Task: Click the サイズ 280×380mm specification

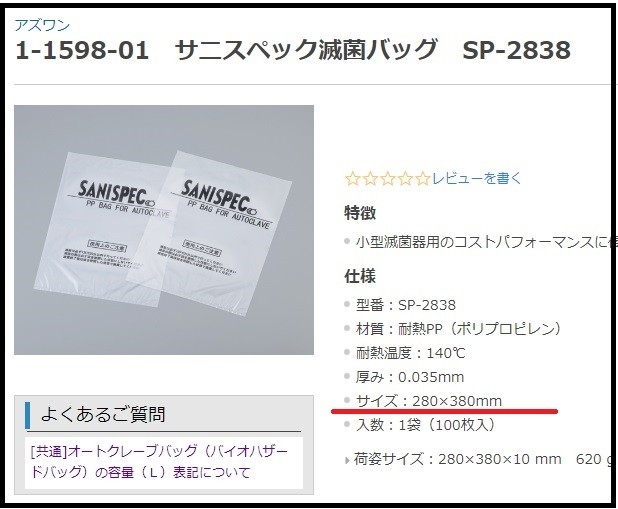Action: 429,401
